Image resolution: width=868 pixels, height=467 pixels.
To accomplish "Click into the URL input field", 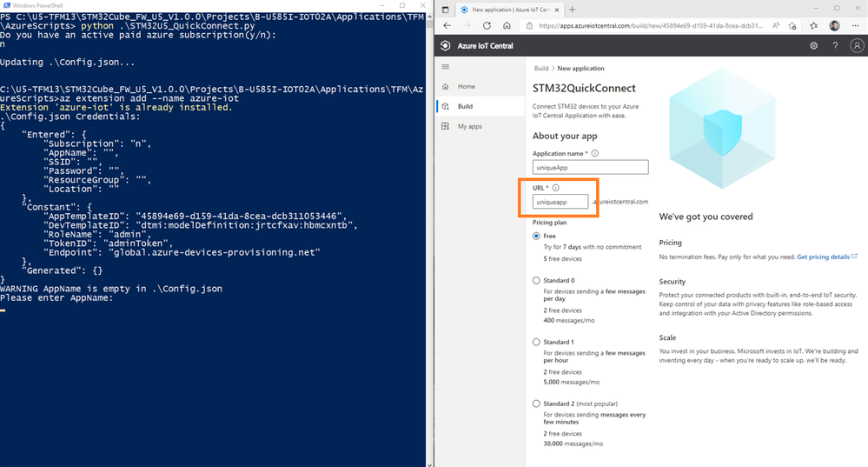I will [560, 202].
